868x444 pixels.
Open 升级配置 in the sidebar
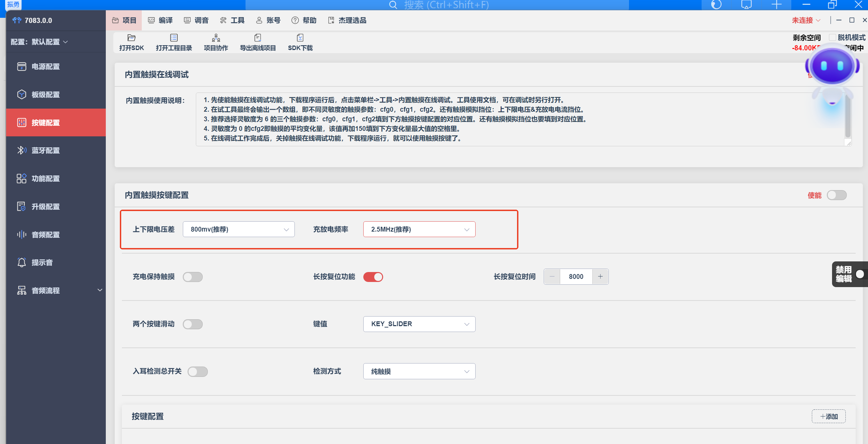(56, 207)
